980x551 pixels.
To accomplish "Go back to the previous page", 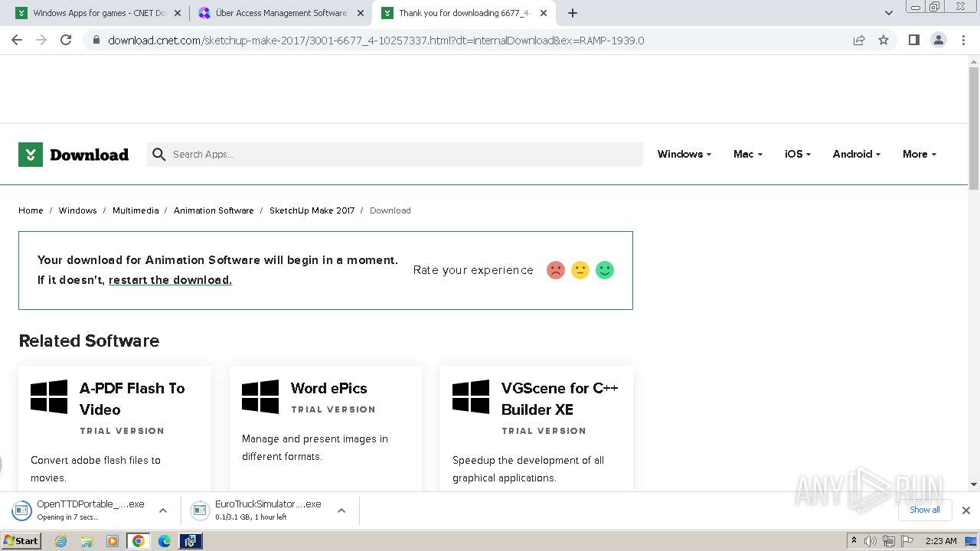I will coord(17,40).
